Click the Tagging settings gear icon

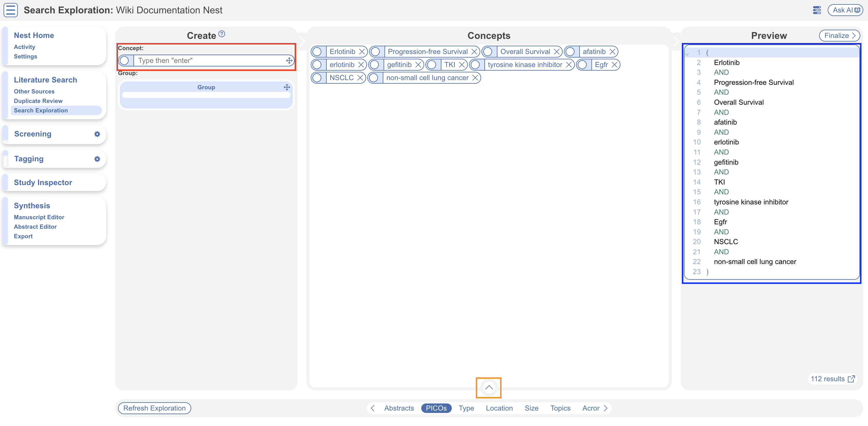pos(97,159)
